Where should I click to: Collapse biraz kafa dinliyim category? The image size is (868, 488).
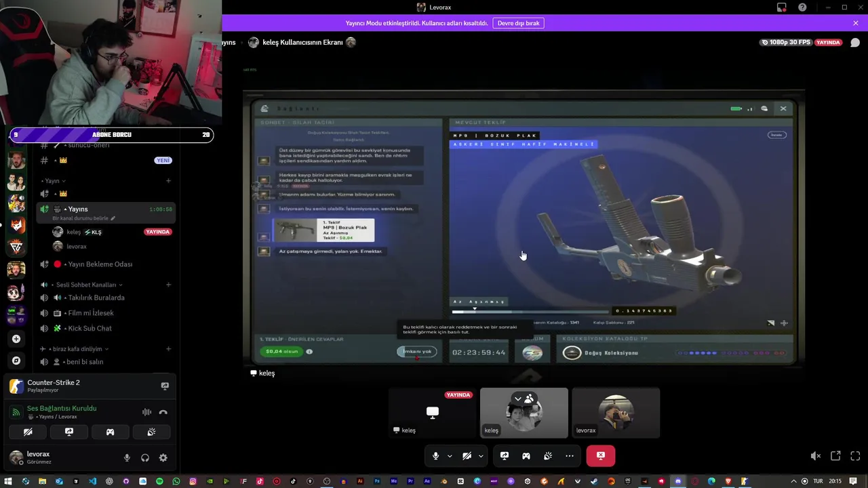click(x=75, y=349)
